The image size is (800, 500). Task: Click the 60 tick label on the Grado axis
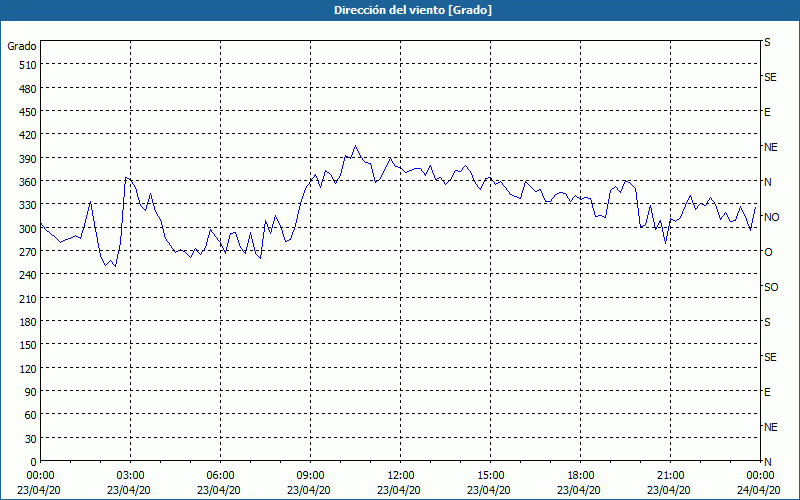point(31,415)
